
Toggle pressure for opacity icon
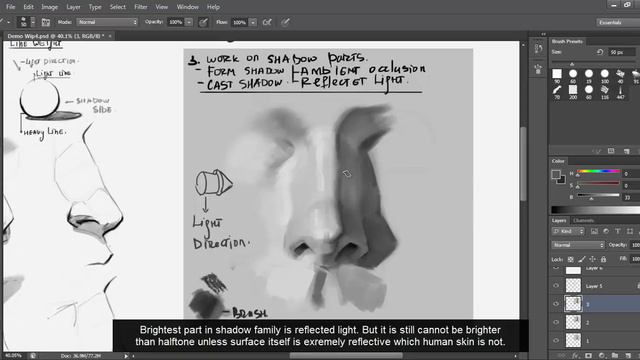coord(203,22)
